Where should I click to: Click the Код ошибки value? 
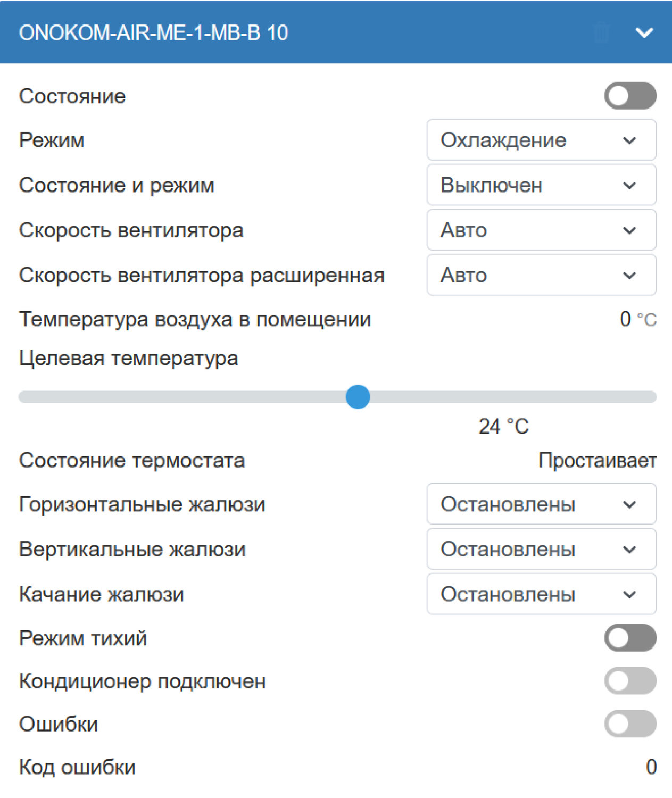(x=651, y=767)
